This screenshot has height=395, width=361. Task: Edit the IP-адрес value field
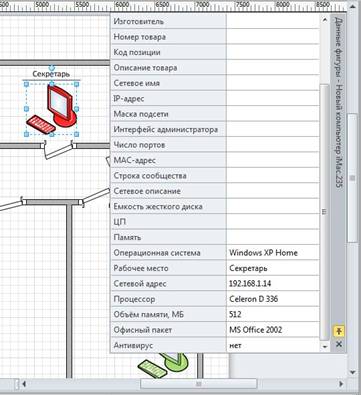pyautogui.click(x=273, y=99)
